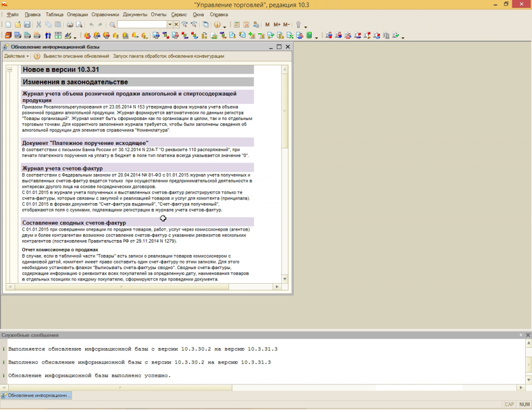The height and width of the screenshot is (412, 532).
Task: Click inside the toolbar search text field
Action: tap(141, 24)
